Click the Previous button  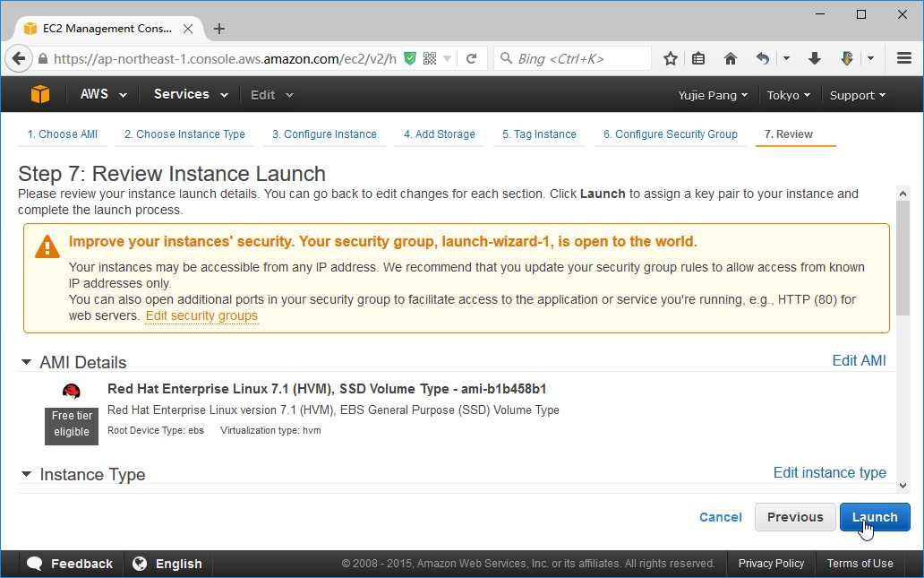tap(795, 517)
